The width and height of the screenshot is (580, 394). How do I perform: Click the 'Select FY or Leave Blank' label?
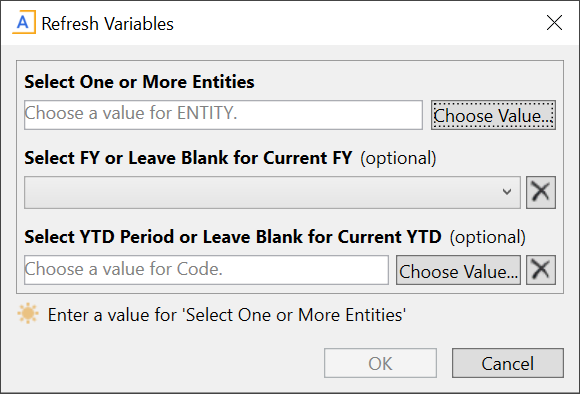pyautogui.click(x=188, y=158)
